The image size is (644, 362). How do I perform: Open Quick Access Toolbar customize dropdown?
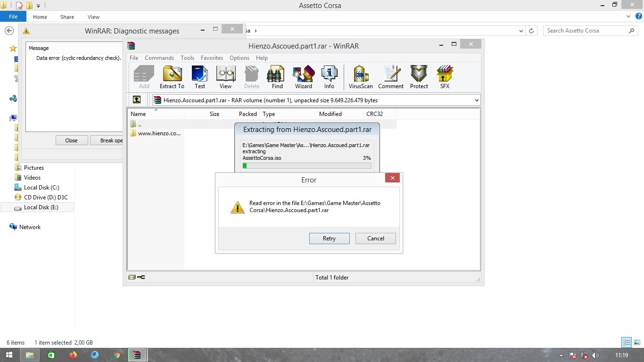[38, 6]
